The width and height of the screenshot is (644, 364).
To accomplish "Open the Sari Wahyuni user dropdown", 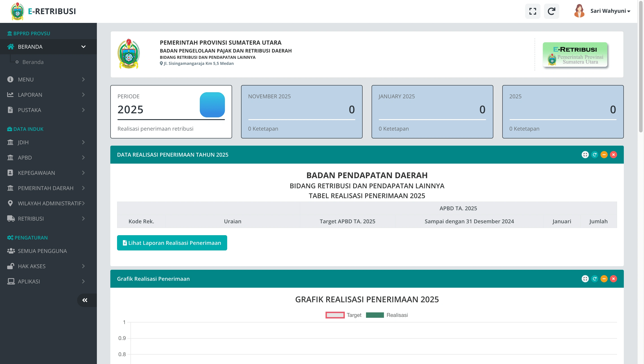I will click(x=610, y=11).
